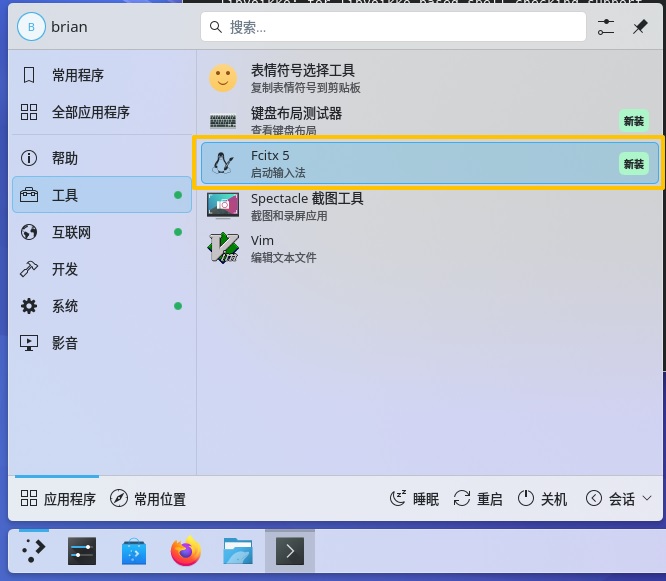The width and height of the screenshot is (666, 581).
Task: Click the Konsole terminal taskbar icon
Action: click(290, 551)
